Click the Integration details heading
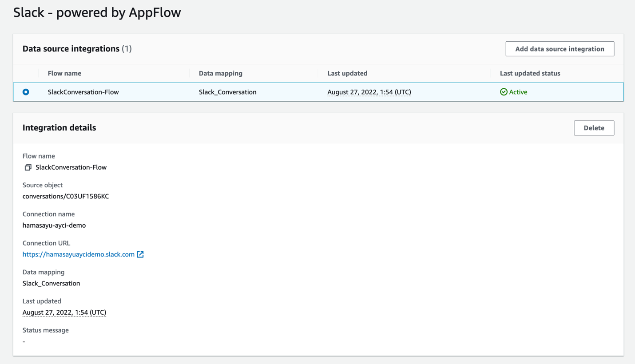The height and width of the screenshot is (364, 635). coord(60,128)
